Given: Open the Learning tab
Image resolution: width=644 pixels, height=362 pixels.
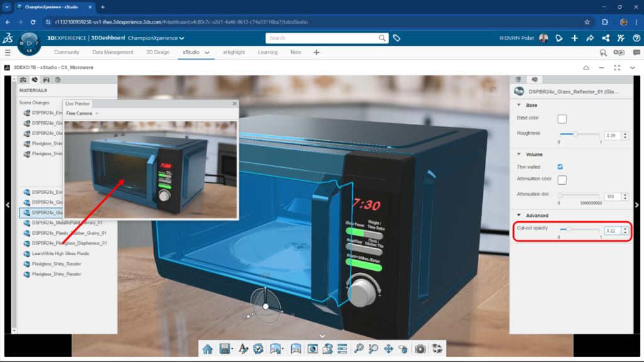Looking at the screenshot, I should click(x=268, y=52).
